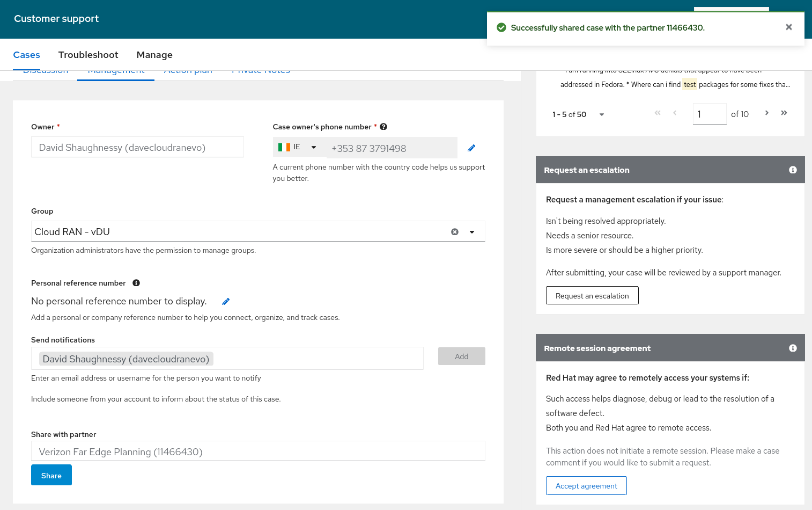This screenshot has width=812, height=510.
Task: Open the 1 - 5 of 50 per-page dropdown
Action: tap(601, 114)
